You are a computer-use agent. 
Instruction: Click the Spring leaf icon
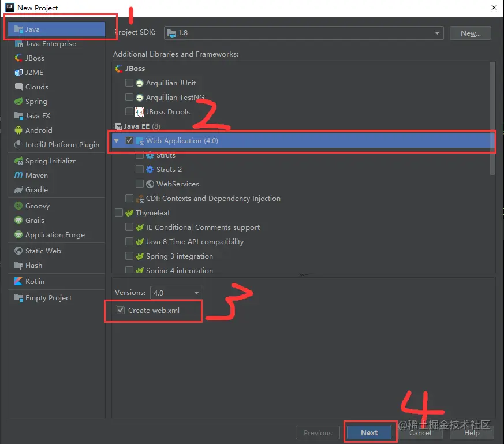click(x=18, y=101)
